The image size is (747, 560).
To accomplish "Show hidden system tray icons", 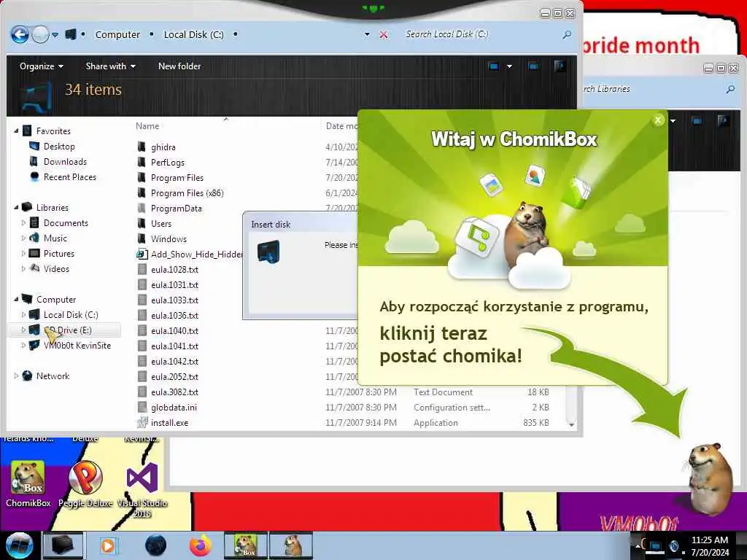I will coord(638,546).
